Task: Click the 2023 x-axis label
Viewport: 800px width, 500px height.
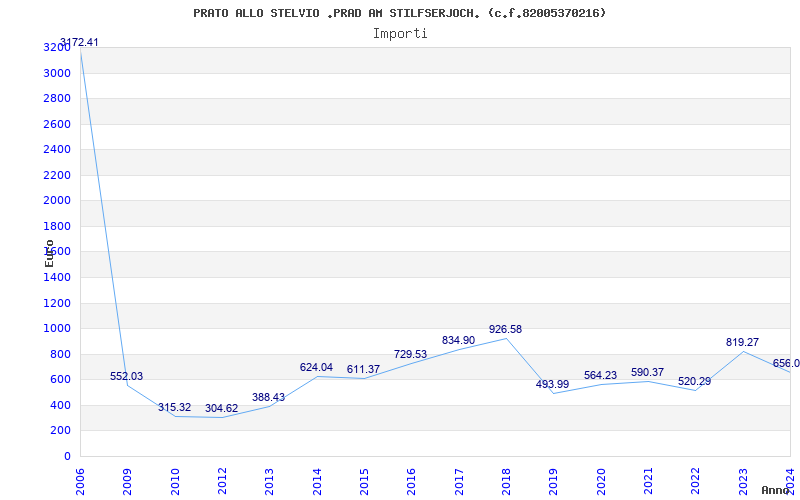Action: (x=743, y=482)
